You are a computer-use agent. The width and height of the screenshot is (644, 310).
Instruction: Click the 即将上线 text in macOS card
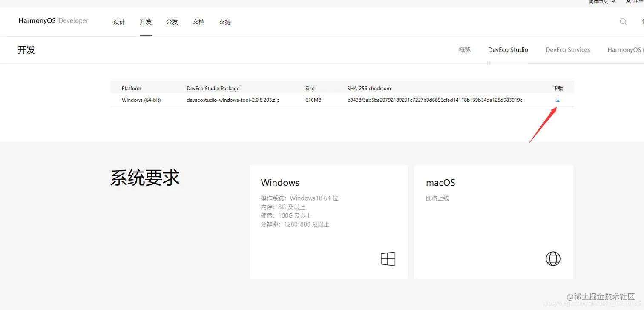437,198
